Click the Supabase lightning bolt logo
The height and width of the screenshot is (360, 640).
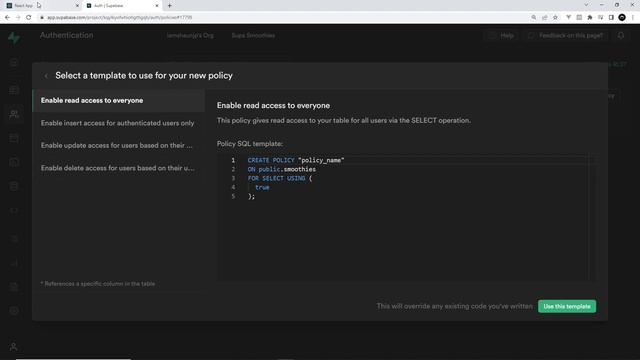click(x=14, y=38)
